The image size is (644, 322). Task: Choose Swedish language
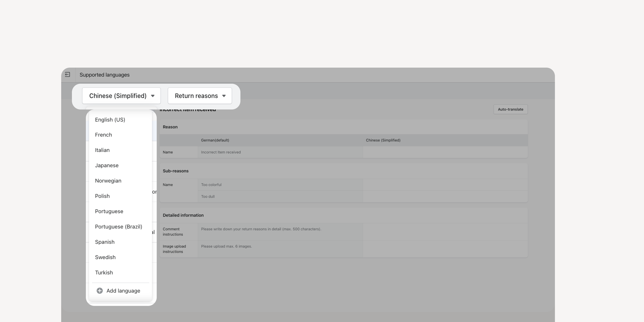tap(120, 257)
